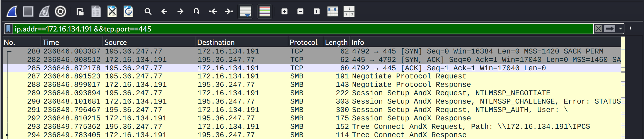Start capturing packets with shark fin icon
644x139 pixels.
pyautogui.click(x=12, y=12)
